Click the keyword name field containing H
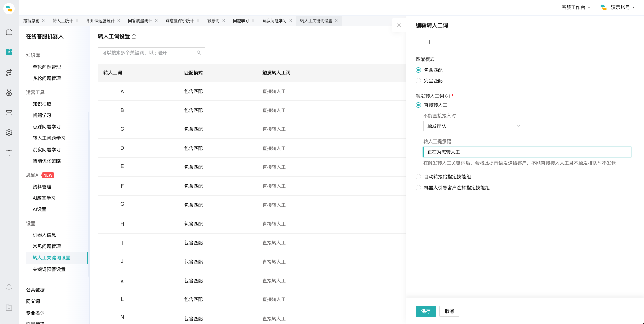The image size is (644, 324). coord(519,42)
